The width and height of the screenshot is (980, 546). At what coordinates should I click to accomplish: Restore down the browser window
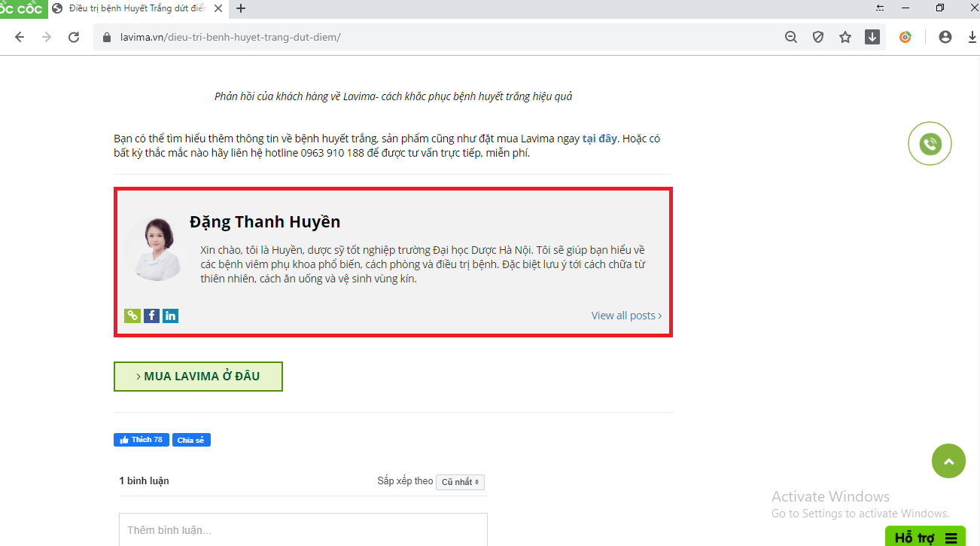tap(940, 8)
